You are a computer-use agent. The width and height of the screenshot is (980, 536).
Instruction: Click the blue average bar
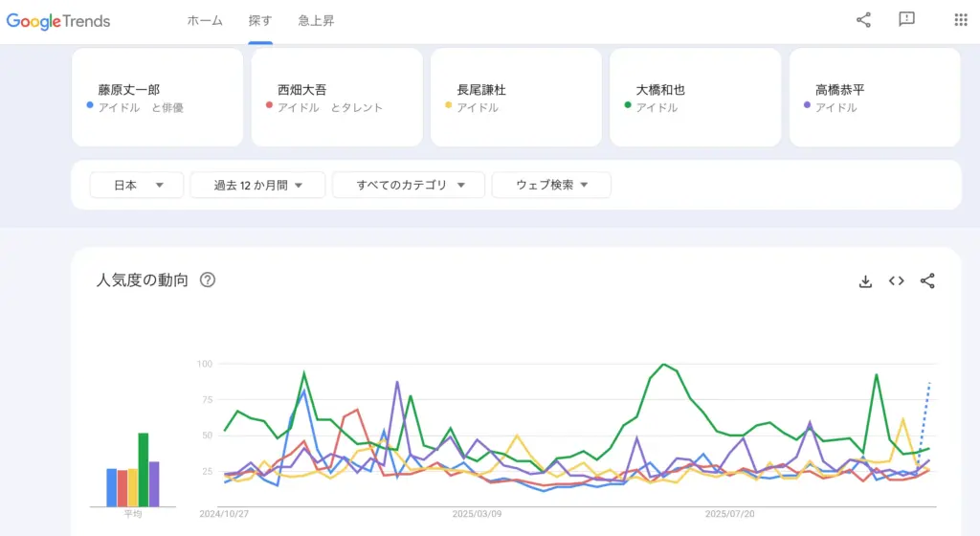pyautogui.click(x=112, y=488)
